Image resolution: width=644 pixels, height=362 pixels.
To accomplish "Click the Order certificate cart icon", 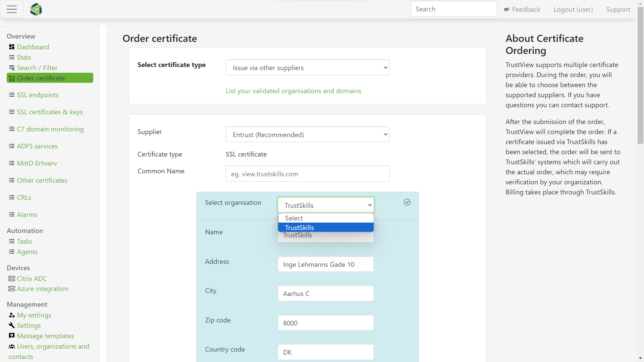I will (12, 78).
